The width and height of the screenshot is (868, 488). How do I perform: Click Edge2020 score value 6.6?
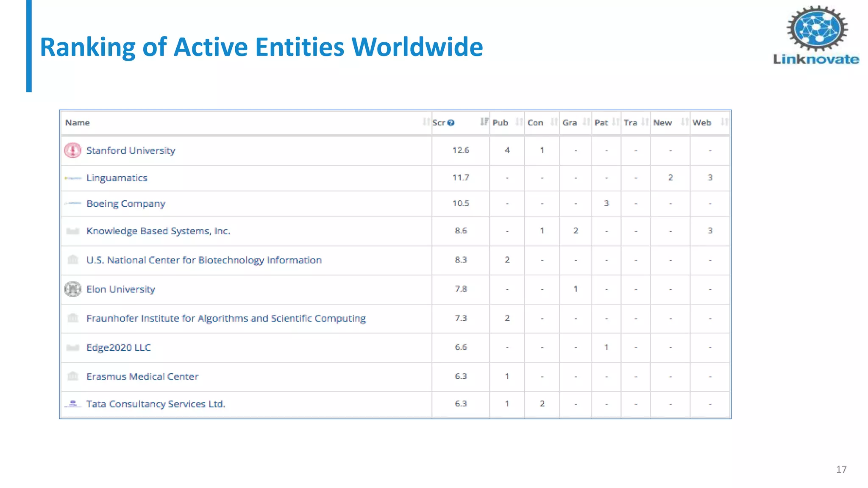coord(461,347)
